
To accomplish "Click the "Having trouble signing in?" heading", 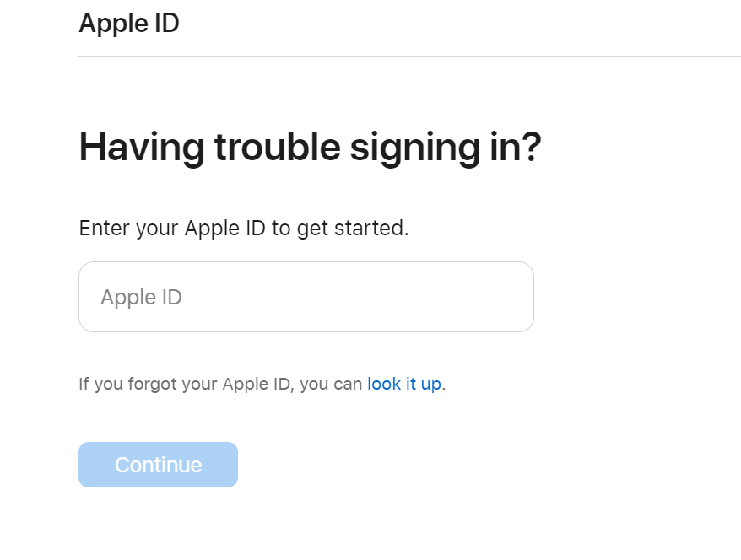I will coord(309,148).
